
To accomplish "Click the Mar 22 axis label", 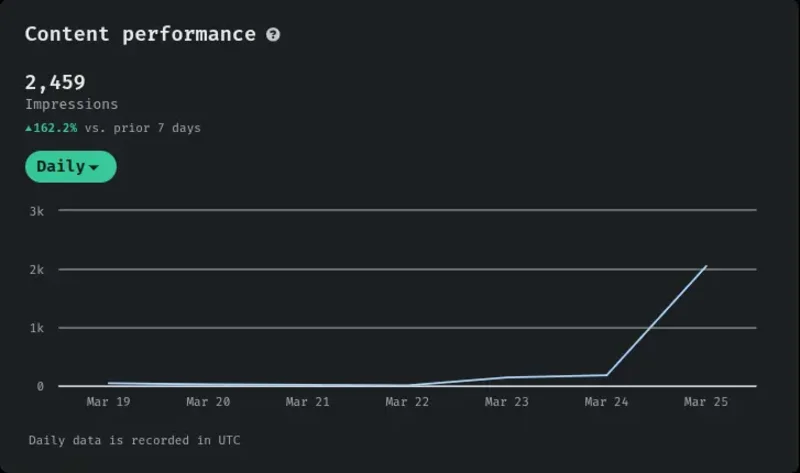I will pyautogui.click(x=407, y=402).
